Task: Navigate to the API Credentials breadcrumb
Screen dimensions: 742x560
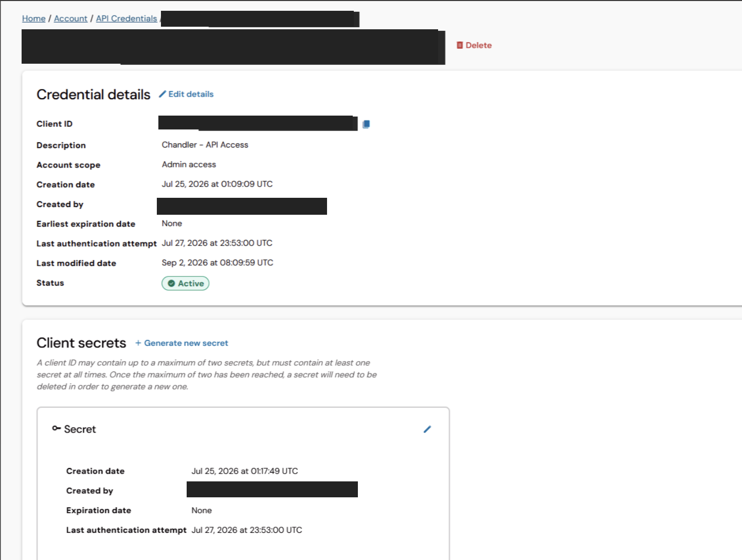Action: [x=126, y=18]
